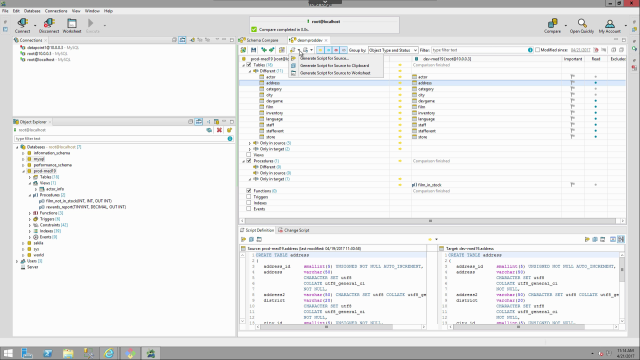The height and width of the screenshot is (360, 640).
Task: Click the Modified since date link
Action: (580, 50)
